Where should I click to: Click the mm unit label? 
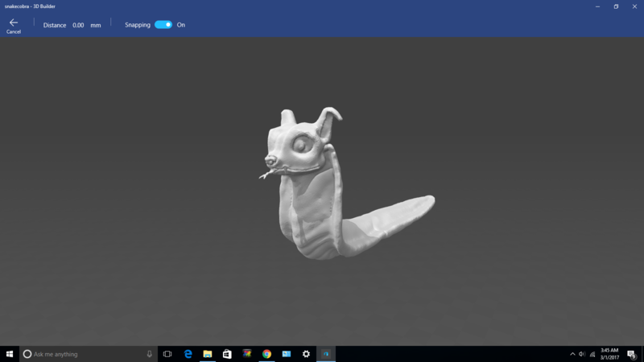coord(96,25)
